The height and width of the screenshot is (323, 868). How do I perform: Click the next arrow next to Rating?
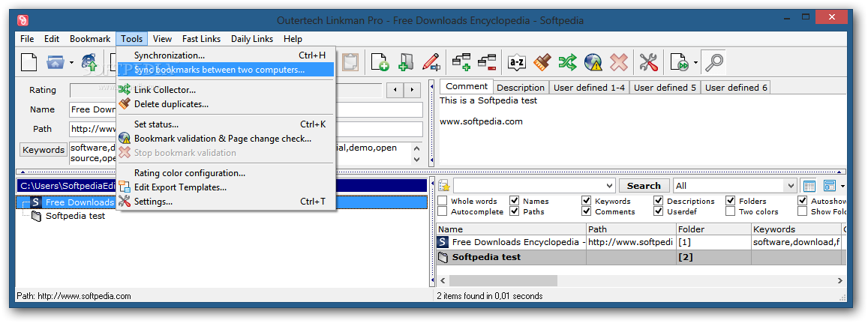[411, 90]
